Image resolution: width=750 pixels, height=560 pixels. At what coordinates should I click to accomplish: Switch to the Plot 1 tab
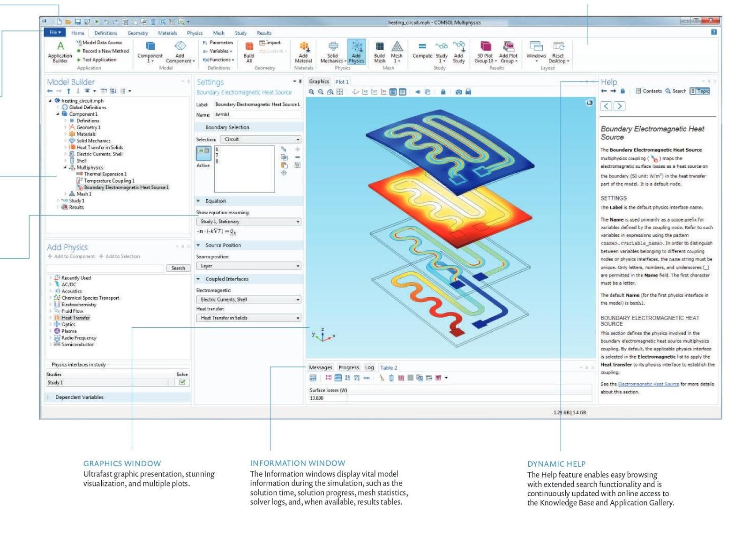coord(342,82)
